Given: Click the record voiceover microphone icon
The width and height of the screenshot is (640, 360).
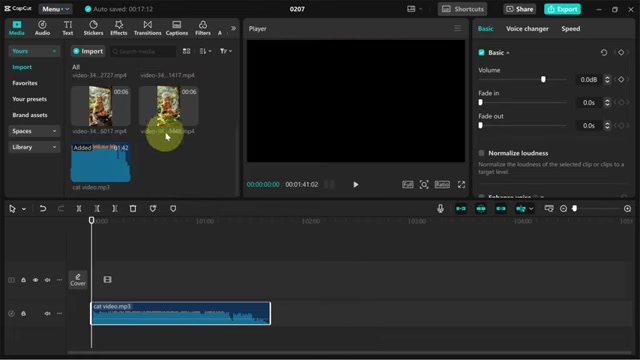Looking at the screenshot, I should click(x=440, y=209).
